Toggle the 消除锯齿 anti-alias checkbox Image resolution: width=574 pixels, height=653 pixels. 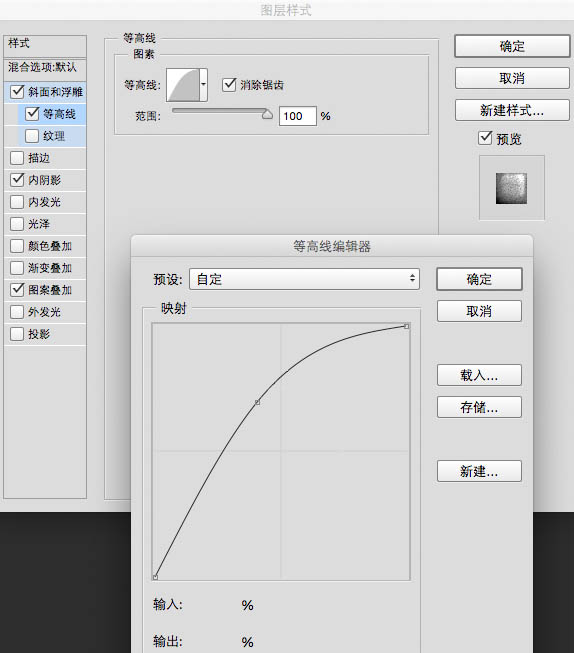pyautogui.click(x=229, y=85)
